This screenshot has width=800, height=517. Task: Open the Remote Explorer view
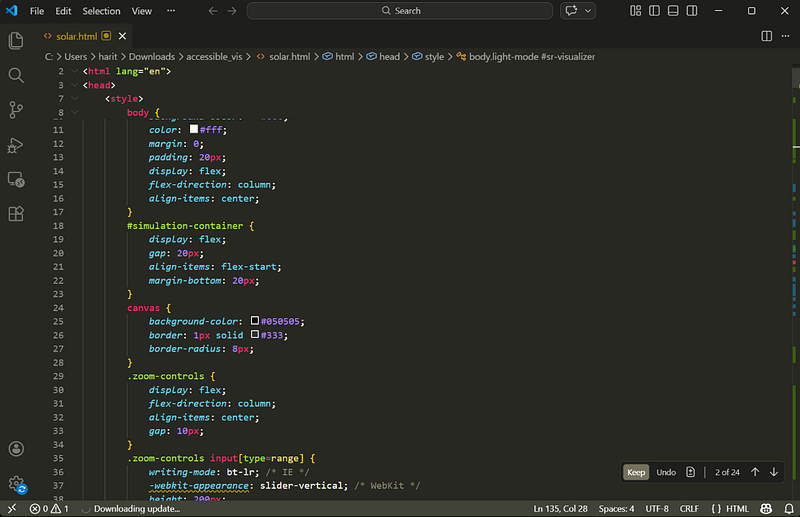[x=16, y=179]
